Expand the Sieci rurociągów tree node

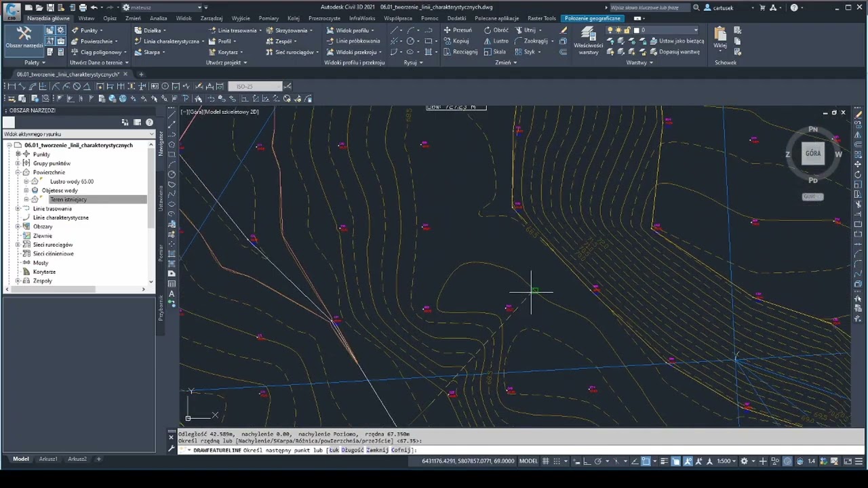pos(18,245)
